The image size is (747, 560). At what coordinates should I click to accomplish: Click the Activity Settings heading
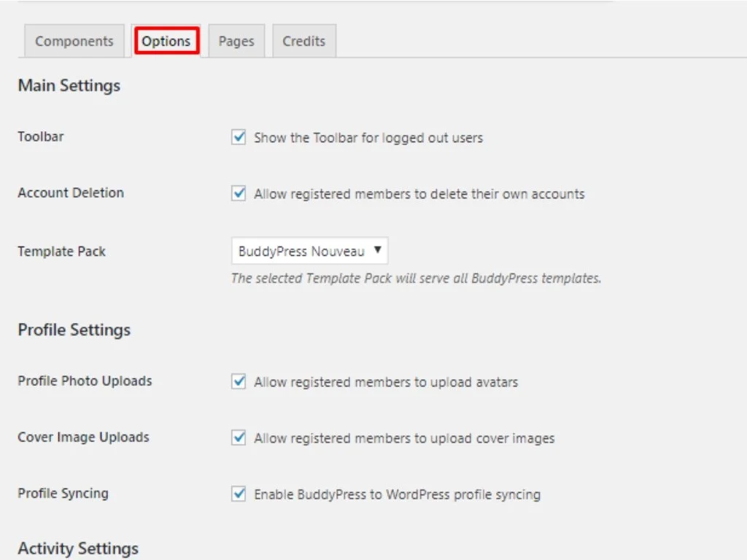click(78, 548)
